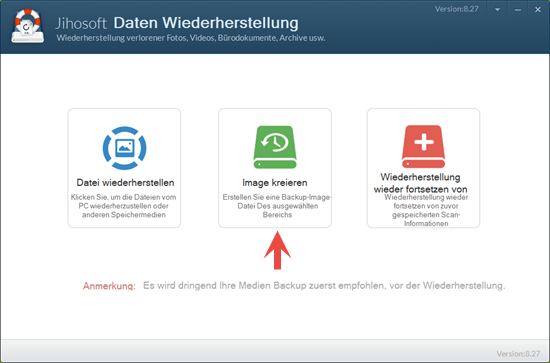The width and height of the screenshot is (550, 363).
Task: Click the Daten Wiederherstellung header title
Action: point(206,23)
